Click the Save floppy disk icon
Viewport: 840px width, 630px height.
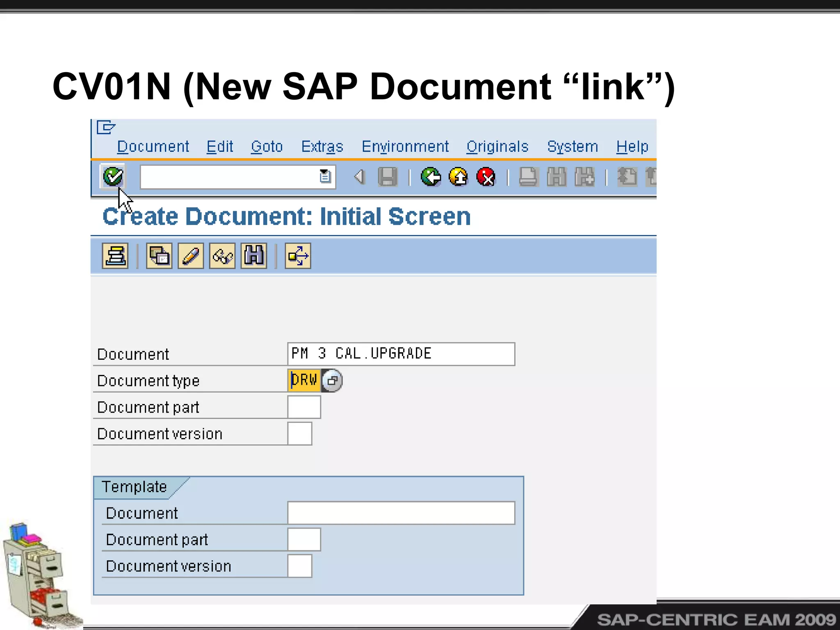click(388, 177)
